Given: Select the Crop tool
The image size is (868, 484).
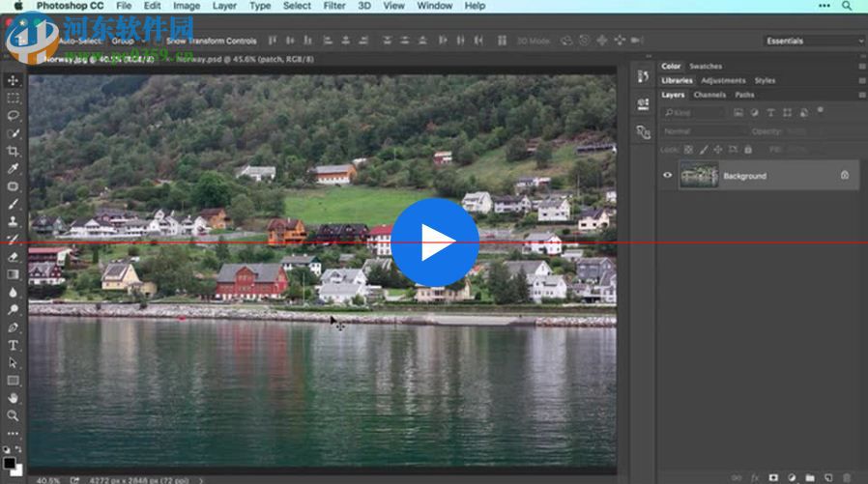Looking at the screenshot, I should pyautogui.click(x=13, y=151).
